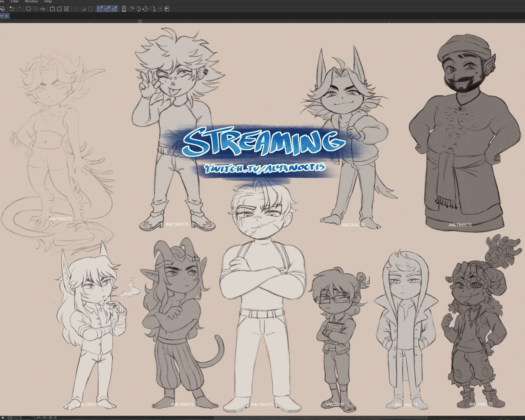Click the Clear (delete) burst icon
Image resolution: width=525 pixels, height=420 pixels.
28,9
